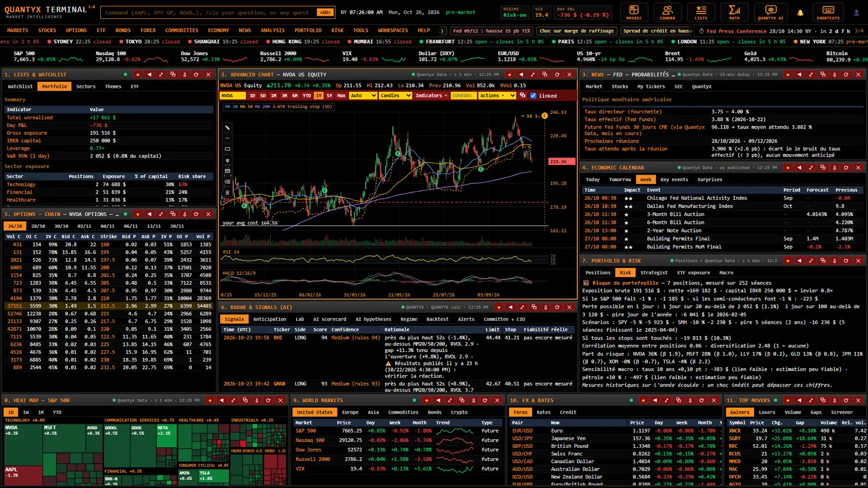Focus the command search input
The width and height of the screenshot is (868, 488).
pyautogui.click(x=209, y=12)
